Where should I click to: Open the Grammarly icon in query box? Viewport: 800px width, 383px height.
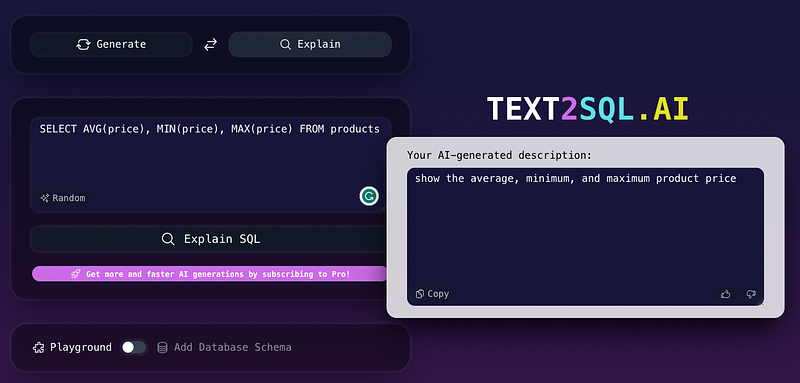point(369,196)
